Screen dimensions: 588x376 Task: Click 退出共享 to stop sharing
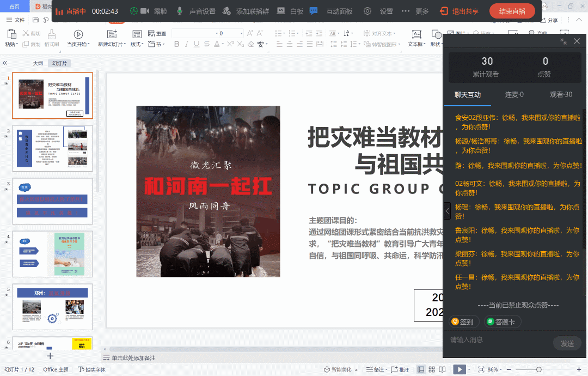click(x=460, y=11)
